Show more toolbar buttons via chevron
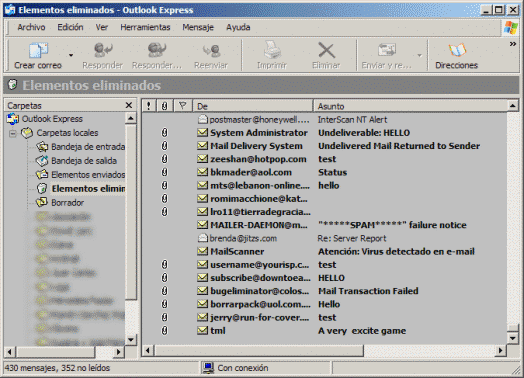Screen dimensions: 524x378 click(x=513, y=44)
